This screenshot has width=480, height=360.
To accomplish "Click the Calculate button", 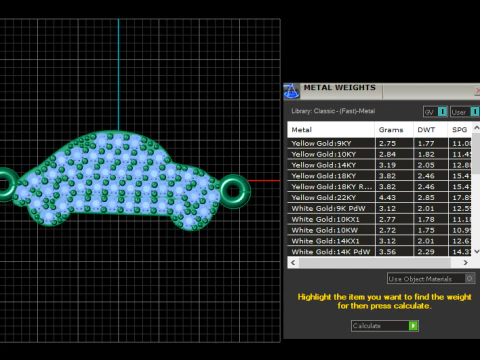I will tap(385, 326).
